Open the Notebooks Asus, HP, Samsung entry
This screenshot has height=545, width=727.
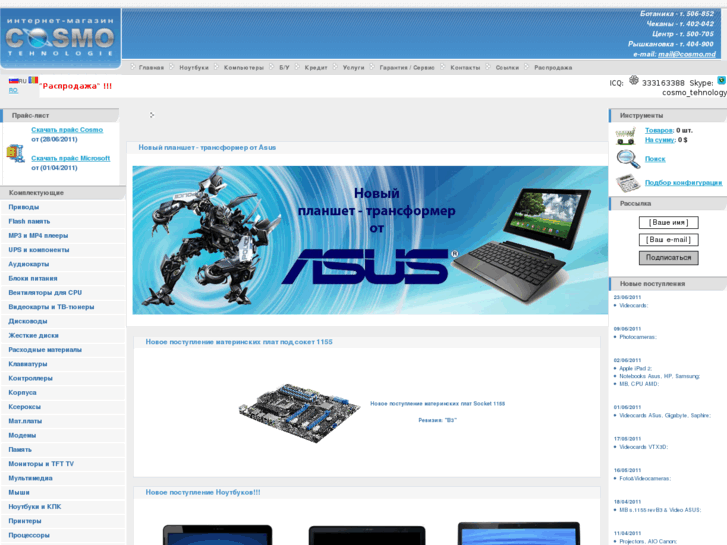[x=659, y=376]
